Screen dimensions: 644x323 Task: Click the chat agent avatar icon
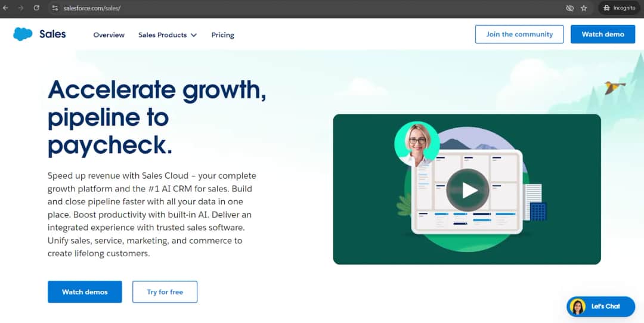pyautogui.click(x=577, y=306)
